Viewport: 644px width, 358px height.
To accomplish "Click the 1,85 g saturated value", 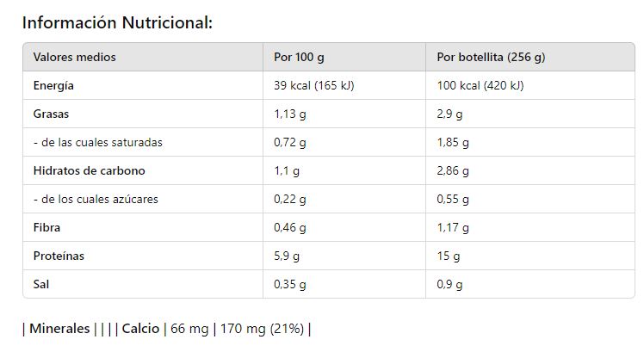I will click(453, 143).
